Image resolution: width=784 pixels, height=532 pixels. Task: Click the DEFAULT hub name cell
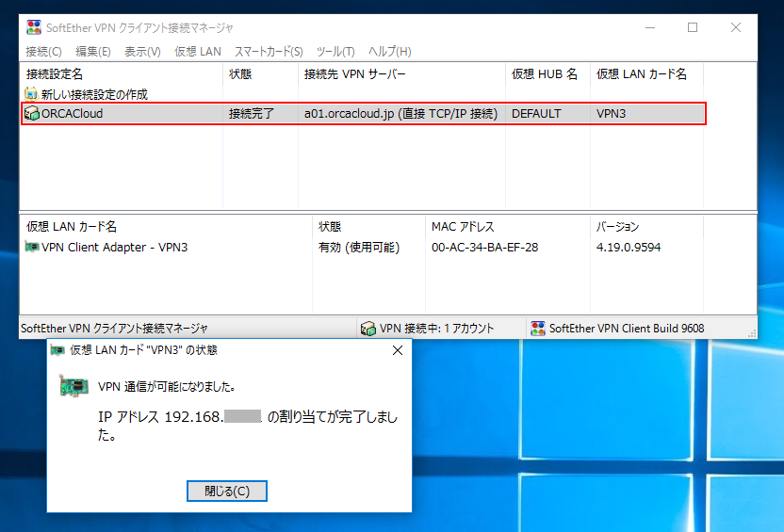[536, 113]
